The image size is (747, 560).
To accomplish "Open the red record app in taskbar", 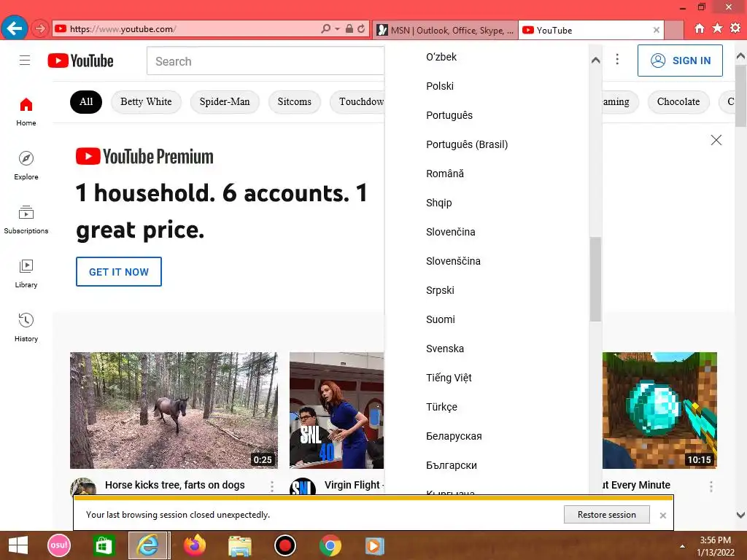I will click(x=285, y=545).
